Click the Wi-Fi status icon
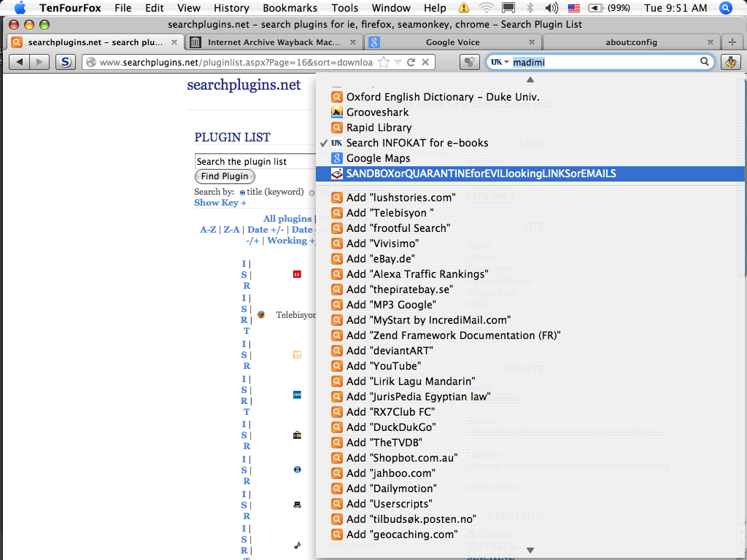The width and height of the screenshot is (747, 560). point(486,8)
